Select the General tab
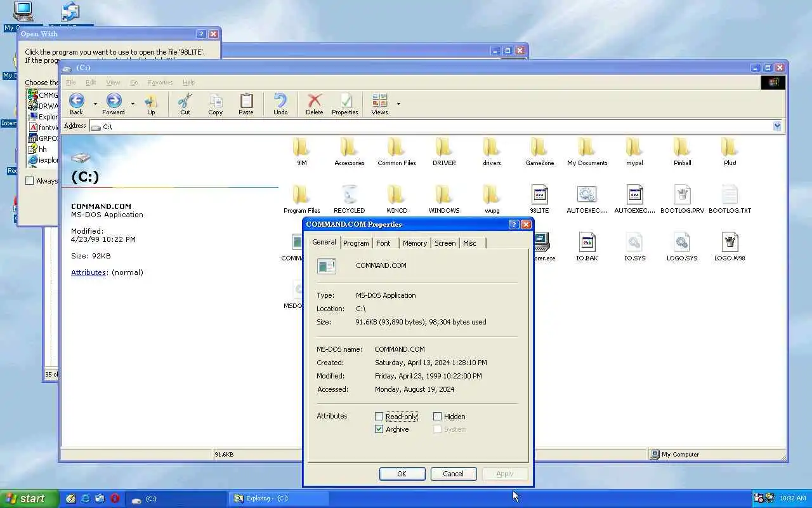The image size is (812, 508). click(324, 242)
